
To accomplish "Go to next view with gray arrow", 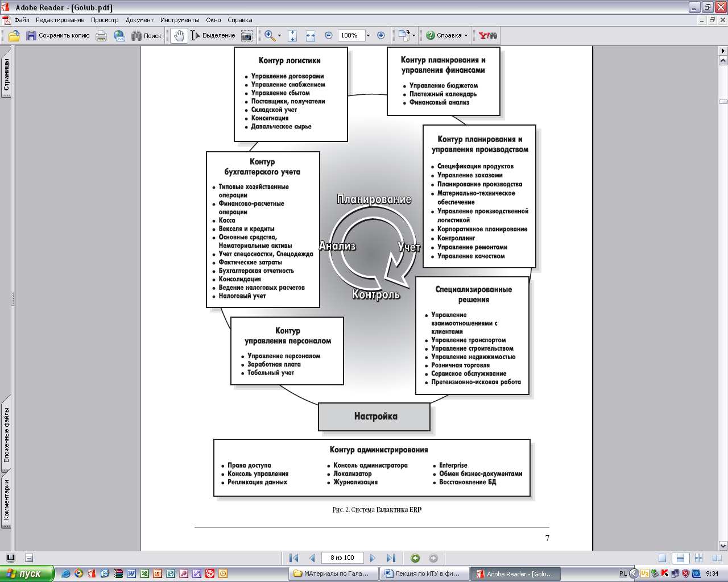I will [x=433, y=558].
